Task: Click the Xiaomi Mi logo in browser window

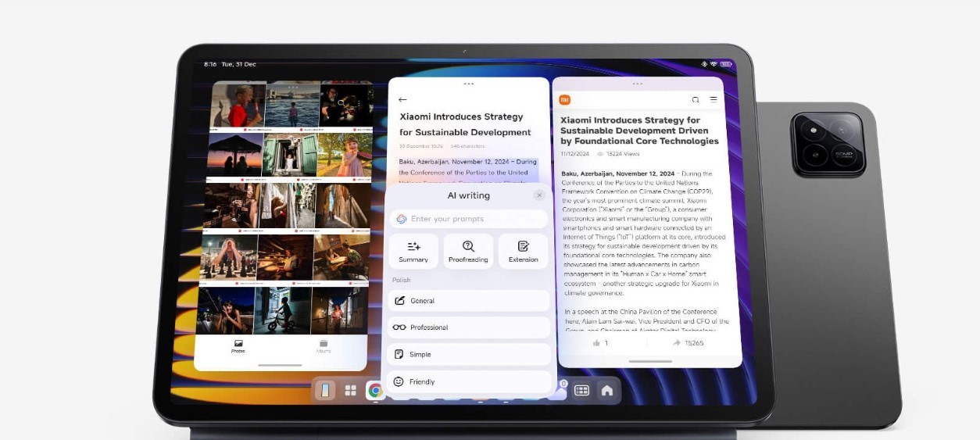Action: coord(565,99)
